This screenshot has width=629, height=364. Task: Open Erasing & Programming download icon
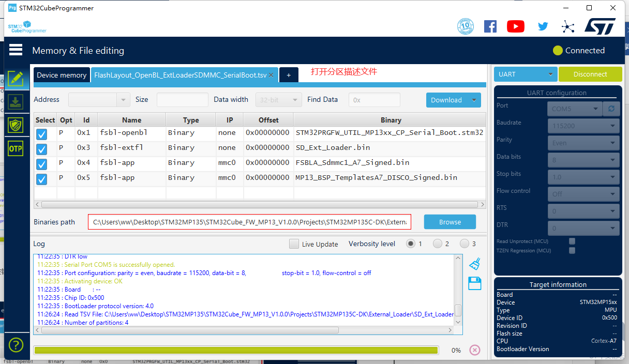(16, 101)
